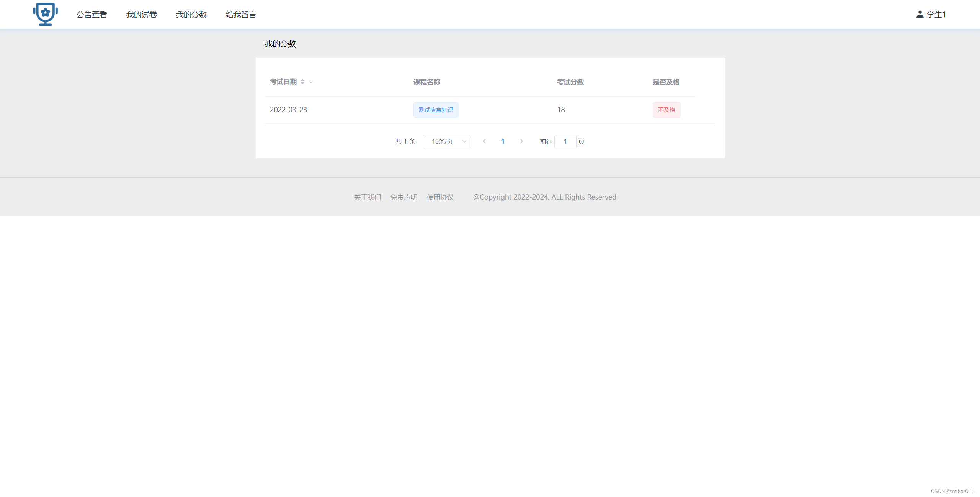
Task: Click the 不及格 status tag
Action: point(666,110)
